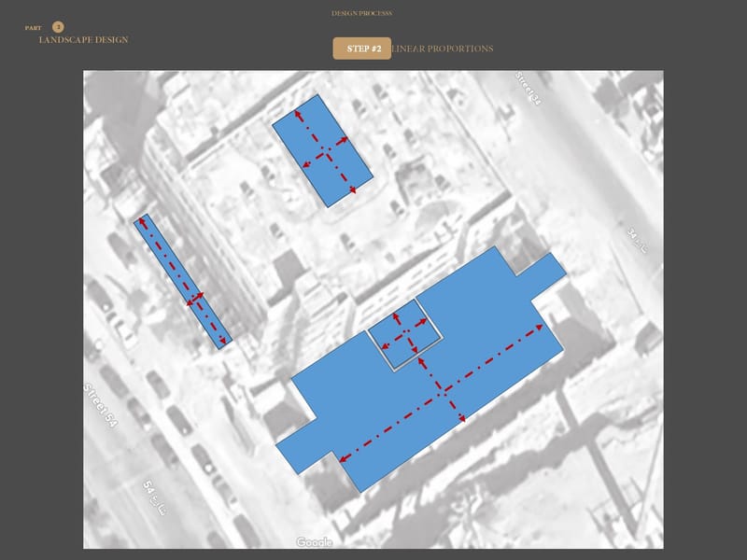Click red arrows inside small outlined square
The image size is (747, 560).
coord(405,334)
